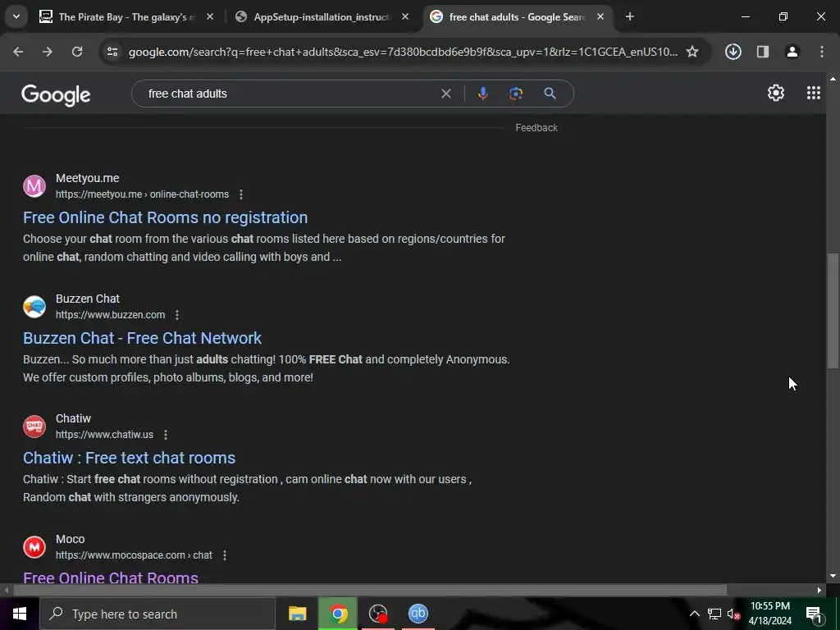View site information icon in address bar
This screenshot has width=840, height=630.
(x=112, y=52)
